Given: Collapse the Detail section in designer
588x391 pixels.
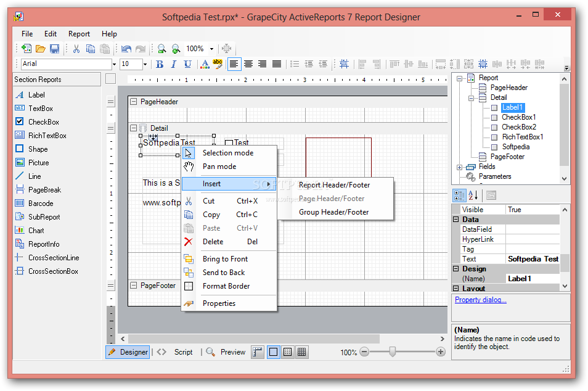Looking at the screenshot, I should (134, 128).
